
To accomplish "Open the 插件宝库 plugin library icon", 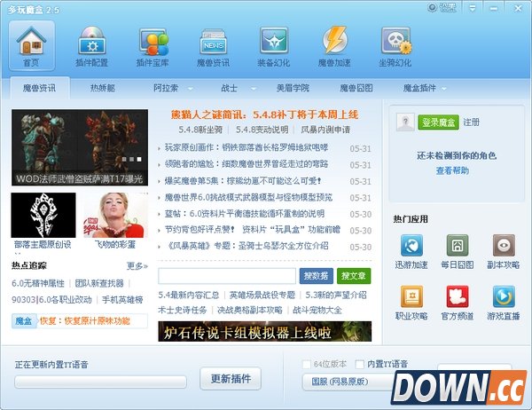I will click(153, 45).
